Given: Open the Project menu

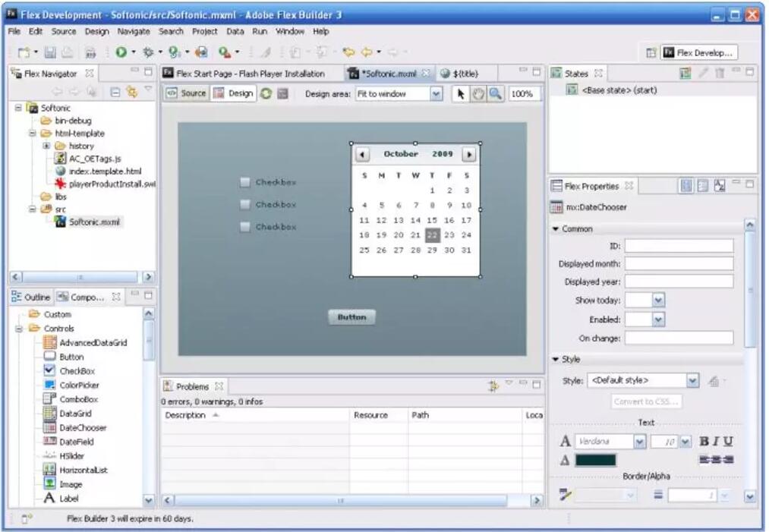Looking at the screenshot, I should [x=204, y=32].
